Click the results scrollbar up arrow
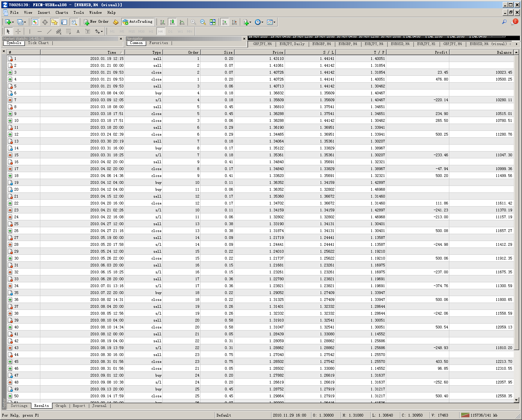Screen dimensions: 522x420 tap(516, 52)
